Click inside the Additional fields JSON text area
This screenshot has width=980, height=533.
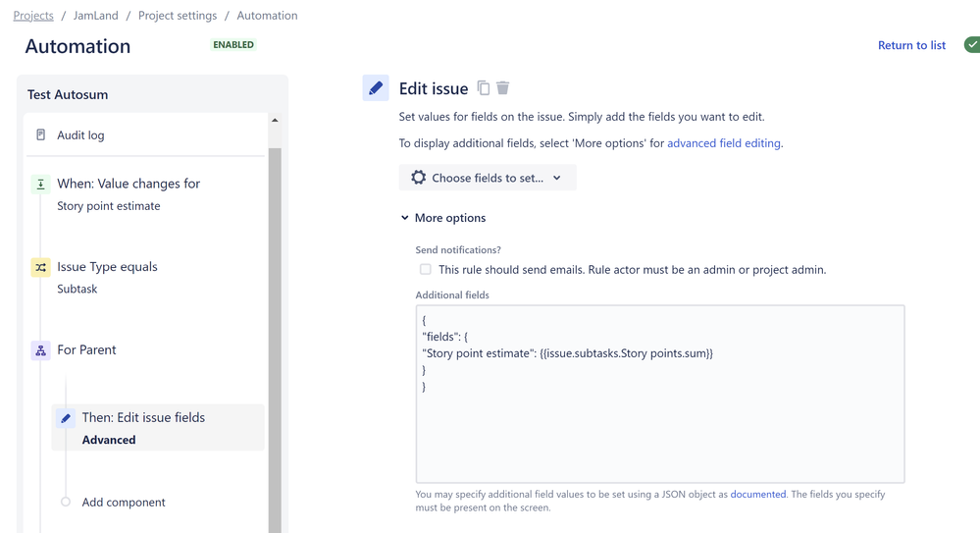tap(660, 395)
